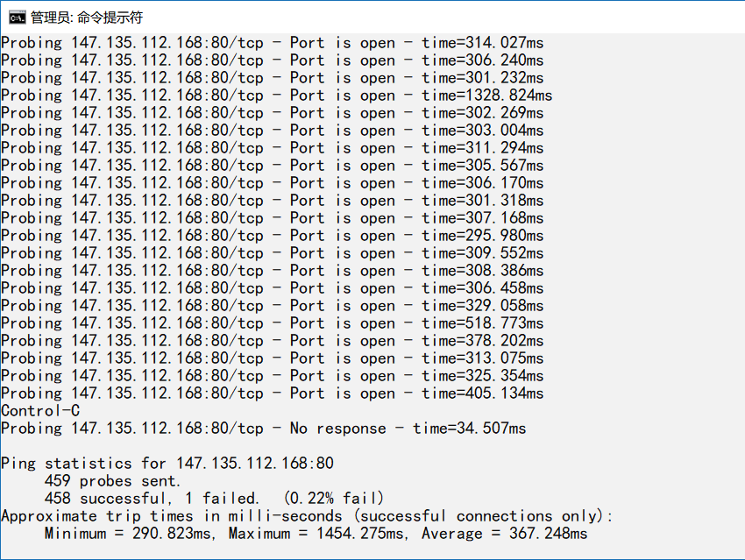The image size is (745, 560).
Task: Click the Approximate trip times line
Action: [x=307, y=516]
